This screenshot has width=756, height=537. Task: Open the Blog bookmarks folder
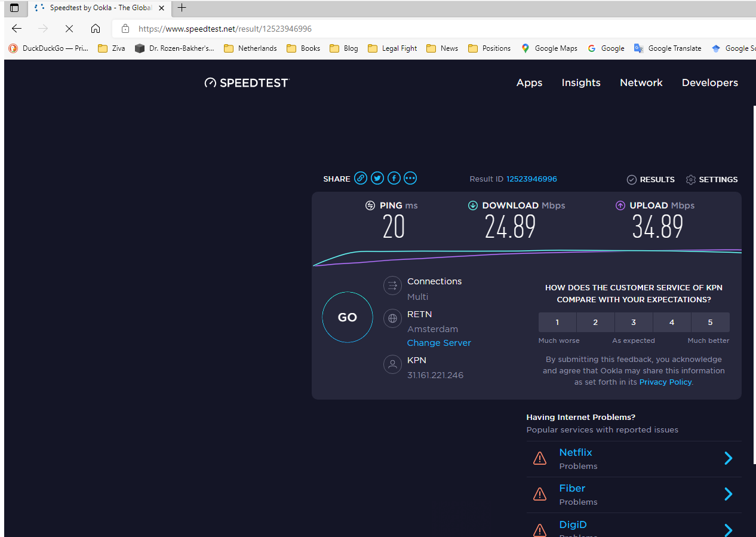coord(344,48)
